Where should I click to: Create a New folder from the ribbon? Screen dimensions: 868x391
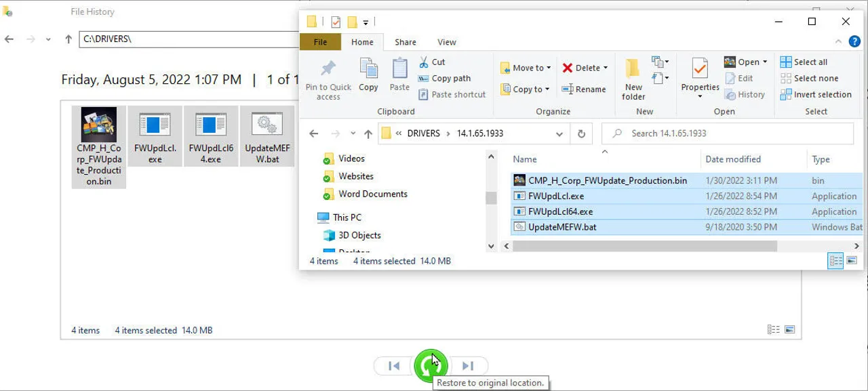tap(633, 75)
